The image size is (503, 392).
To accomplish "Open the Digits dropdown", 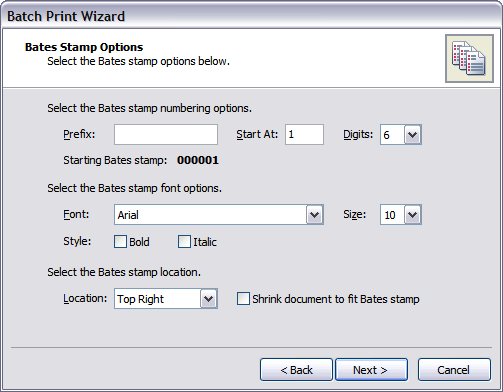I will coord(401,135).
